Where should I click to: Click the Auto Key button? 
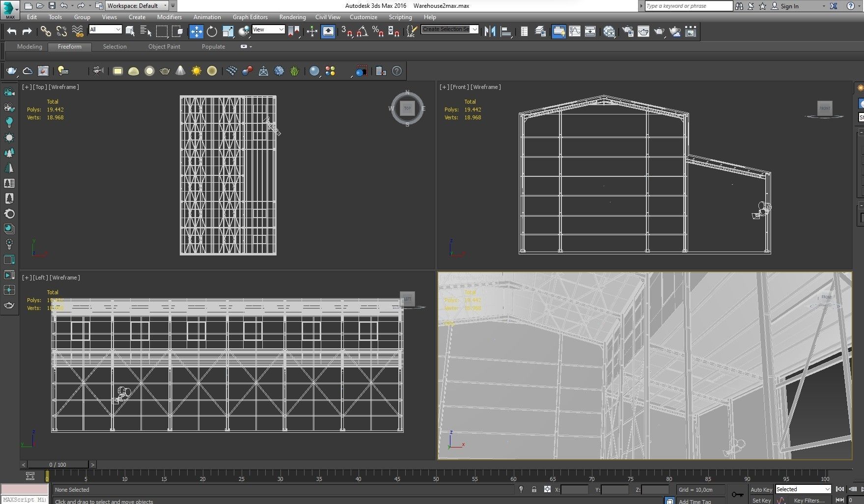click(761, 489)
